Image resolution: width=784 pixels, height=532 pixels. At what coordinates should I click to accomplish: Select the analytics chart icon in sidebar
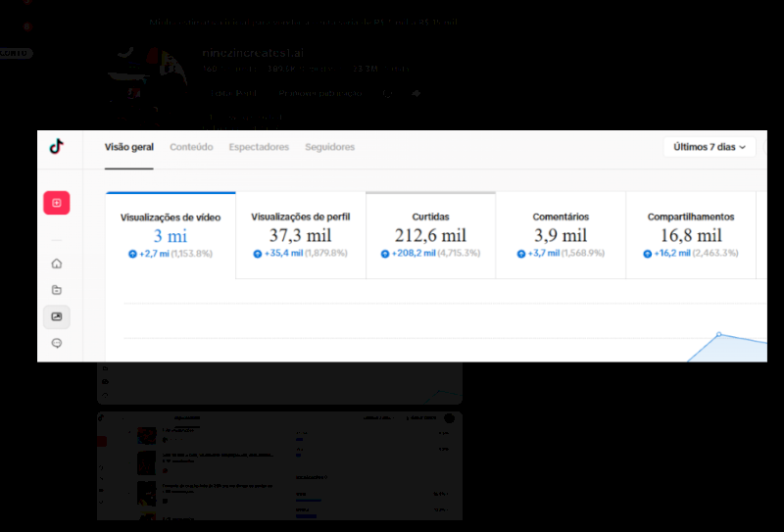point(57,317)
